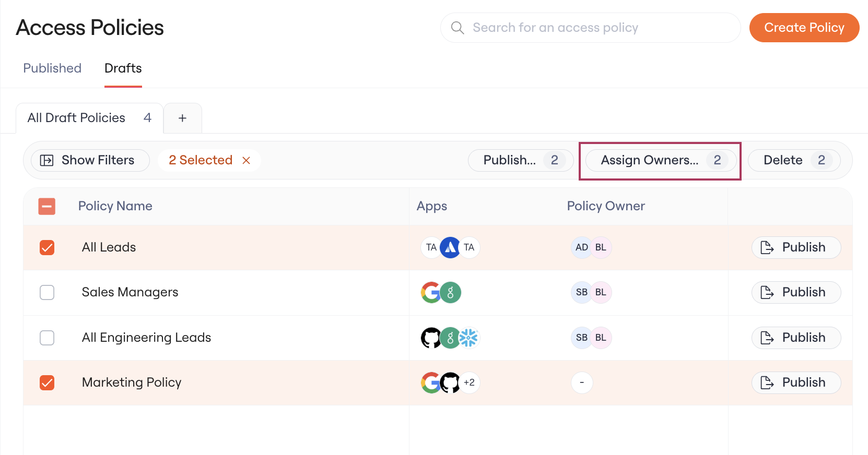The image size is (868, 455).
Task: Click the Snowflake icon in All Engineering Leads
Action: click(469, 338)
